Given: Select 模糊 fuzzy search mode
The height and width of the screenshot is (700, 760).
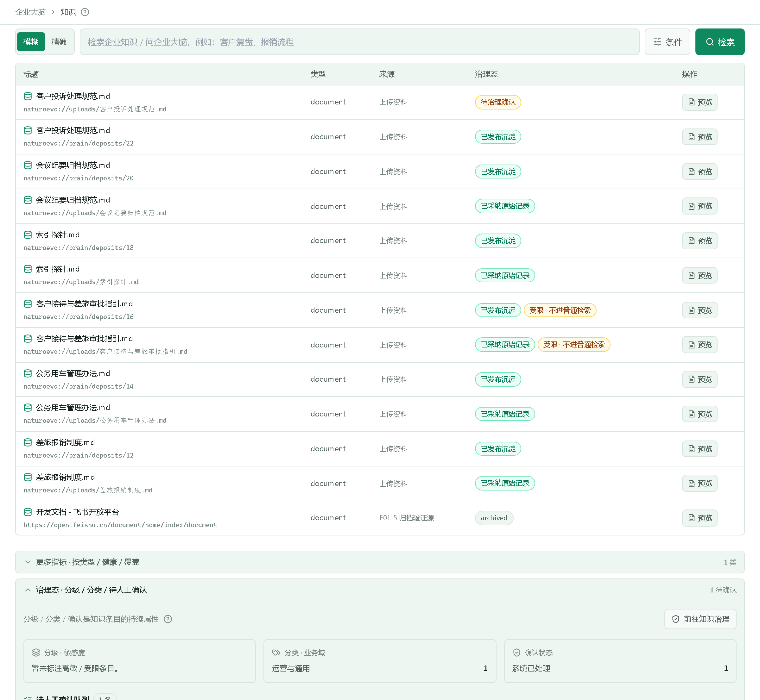Looking at the screenshot, I should [x=31, y=42].
